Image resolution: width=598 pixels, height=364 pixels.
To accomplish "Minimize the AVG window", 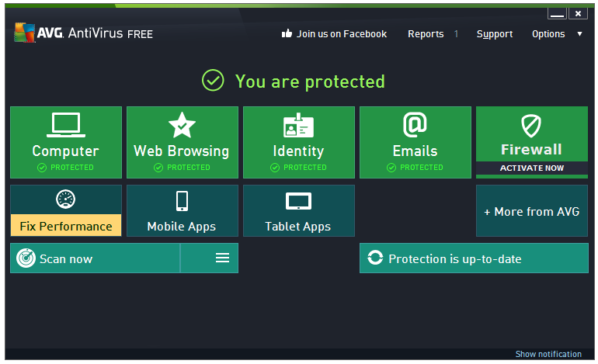I will coord(557,13).
